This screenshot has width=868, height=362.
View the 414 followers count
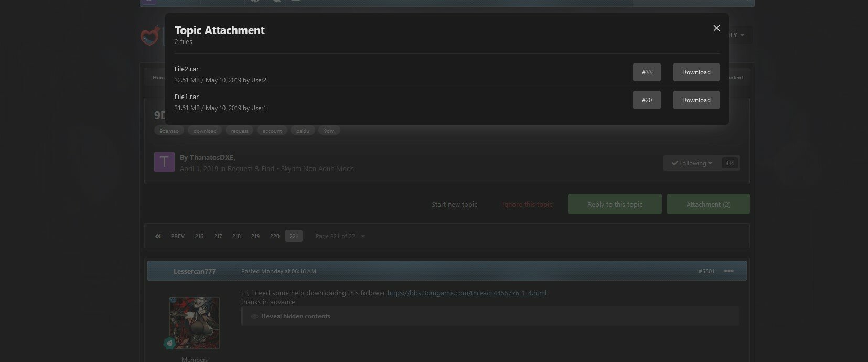coord(730,163)
